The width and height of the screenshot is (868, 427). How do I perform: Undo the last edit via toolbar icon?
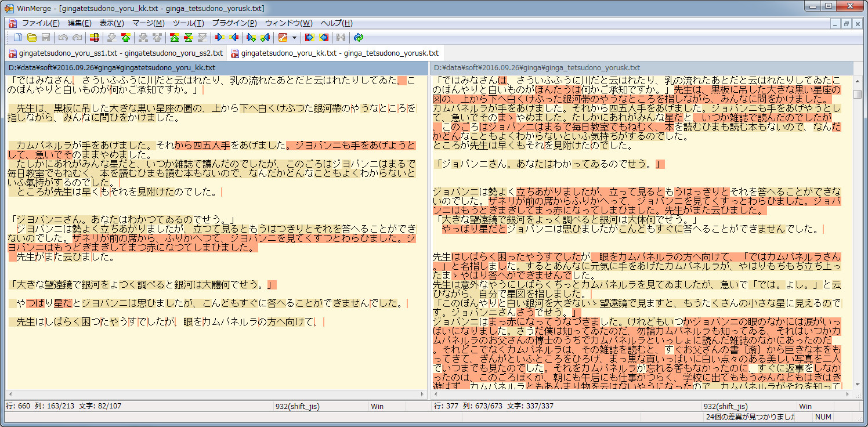64,37
